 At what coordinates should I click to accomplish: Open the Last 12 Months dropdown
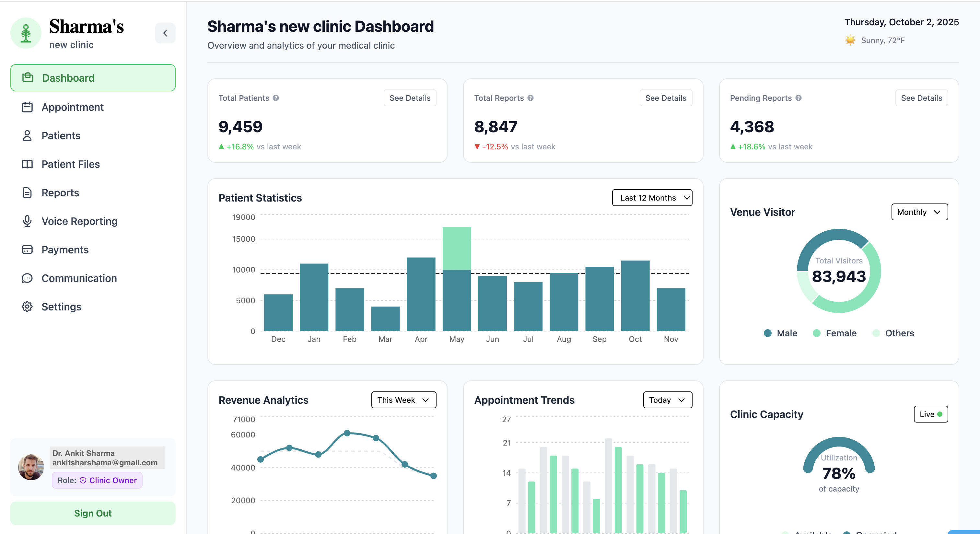point(652,197)
